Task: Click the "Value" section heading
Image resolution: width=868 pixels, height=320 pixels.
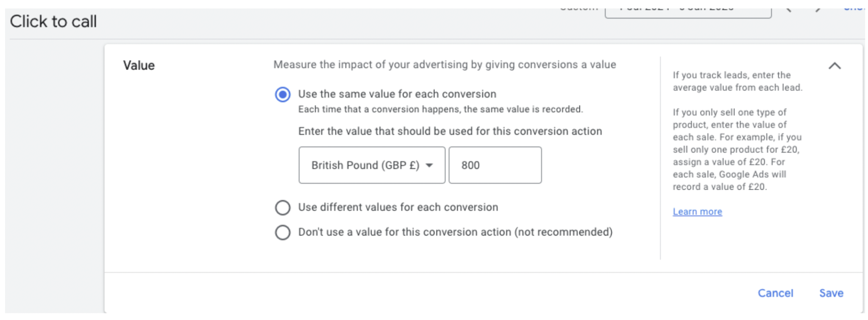Action: [139, 65]
